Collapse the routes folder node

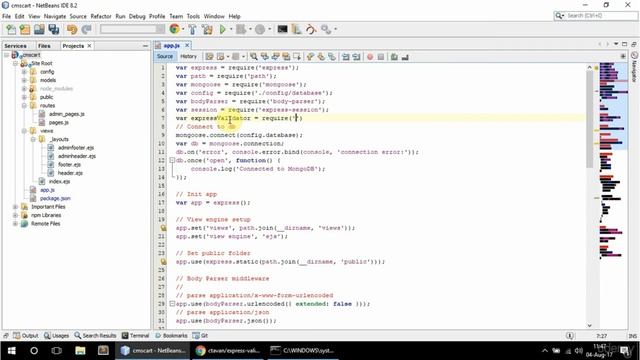(24, 106)
